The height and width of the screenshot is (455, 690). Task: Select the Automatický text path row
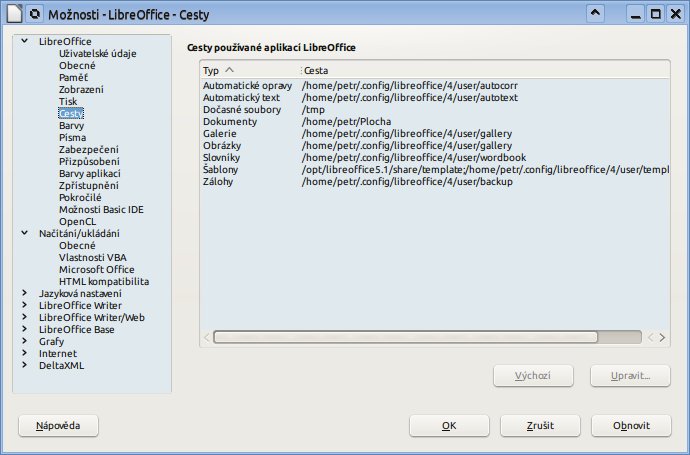click(435, 97)
